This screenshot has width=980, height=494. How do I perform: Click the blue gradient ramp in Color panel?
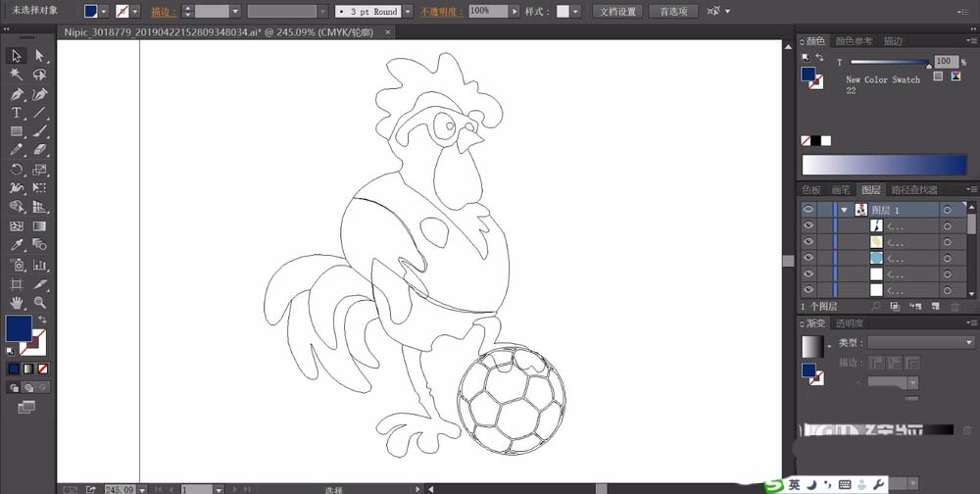coord(884,165)
